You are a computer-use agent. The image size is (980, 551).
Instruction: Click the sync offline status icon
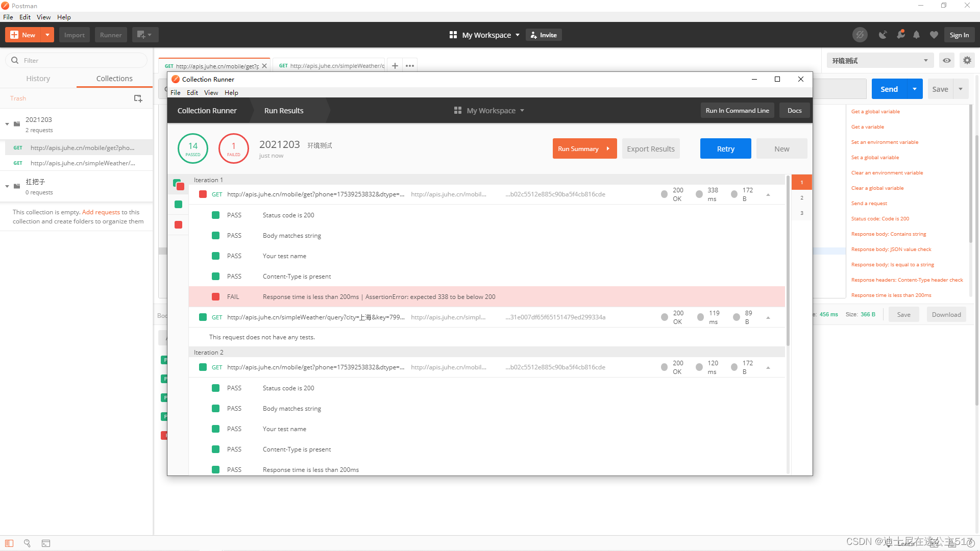tap(860, 35)
